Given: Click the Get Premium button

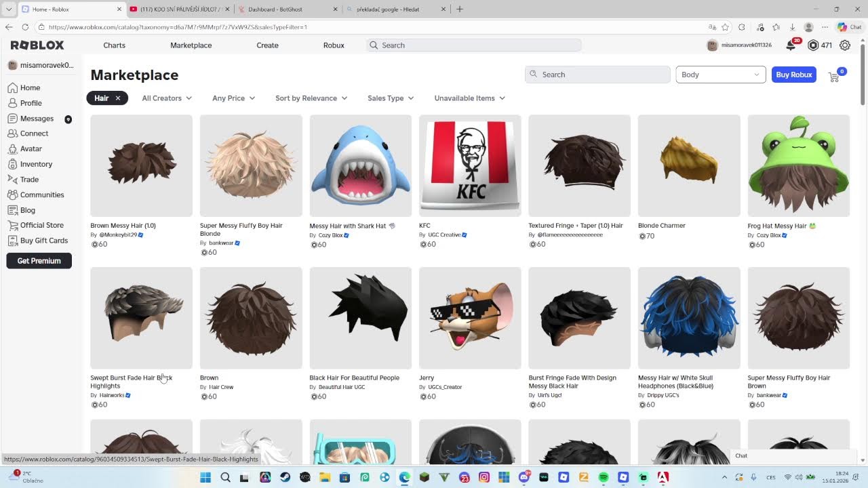Looking at the screenshot, I should (x=39, y=261).
